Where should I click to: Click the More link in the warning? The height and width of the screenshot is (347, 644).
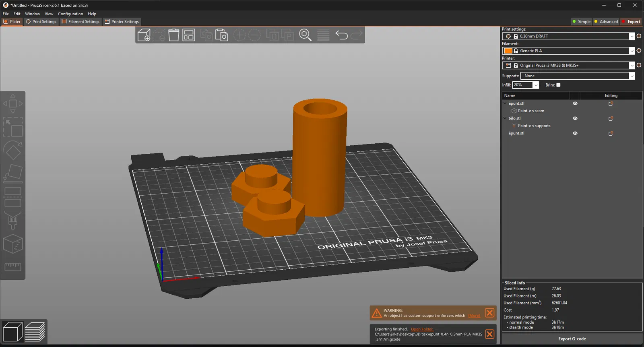474,316
